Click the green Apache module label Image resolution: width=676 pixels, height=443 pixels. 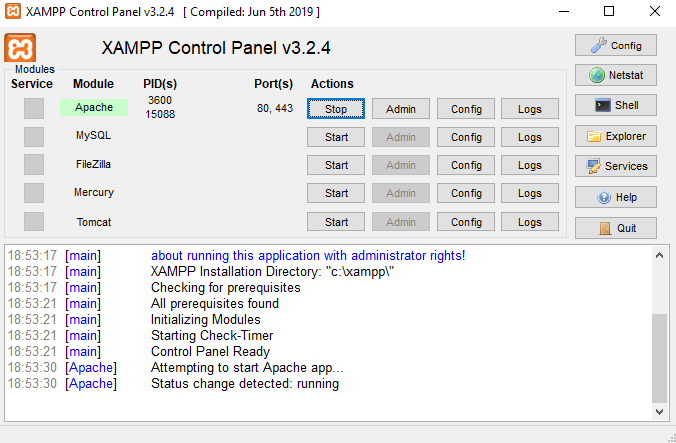(x=94, y=107)
